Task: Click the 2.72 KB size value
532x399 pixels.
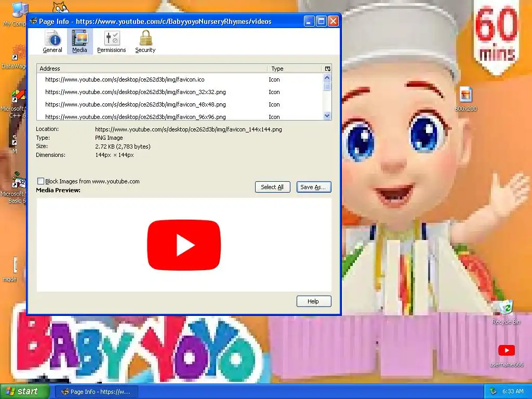Action: (x=123, y=147)
